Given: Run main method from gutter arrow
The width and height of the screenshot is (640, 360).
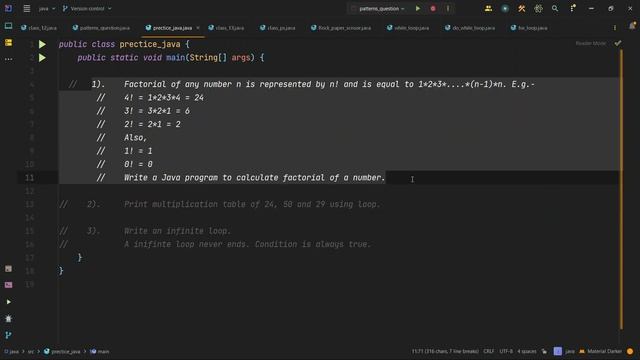Looking at the screenshot, I should 42,58.
